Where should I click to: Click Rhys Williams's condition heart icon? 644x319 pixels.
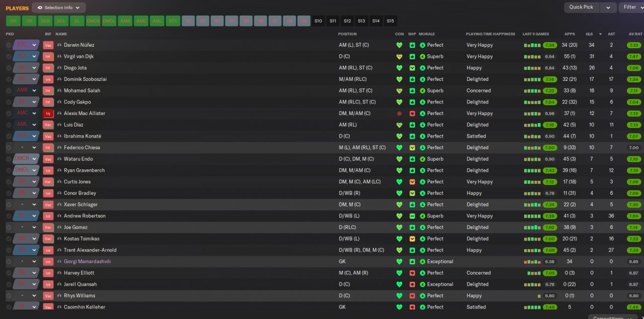[x=399, y=296]
